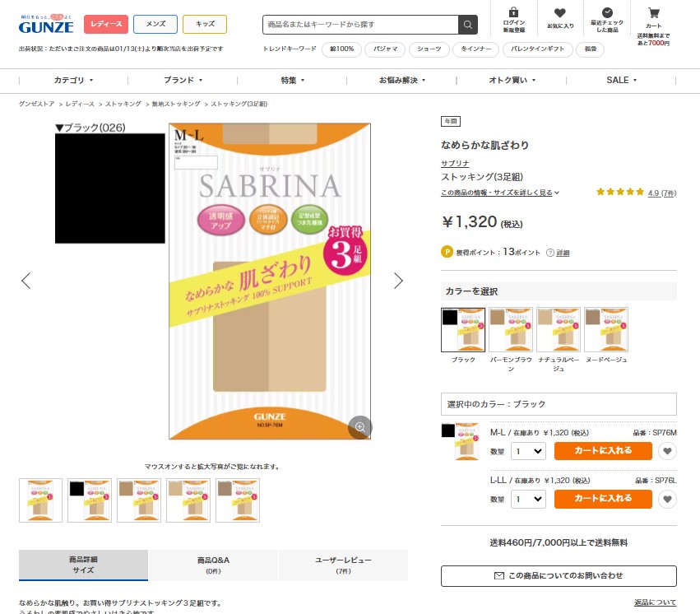
Task: Open favorites via the heart icon in header
Action: (560, 19)
